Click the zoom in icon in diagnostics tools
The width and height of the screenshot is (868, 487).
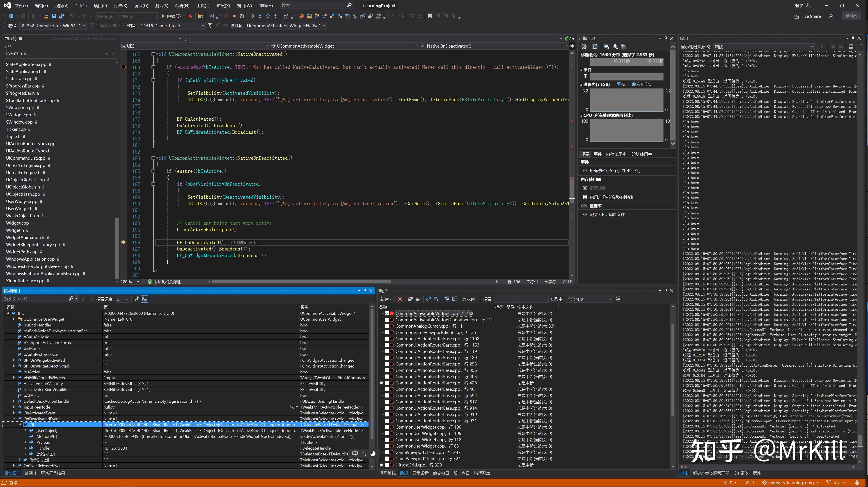(x=606, y=46)
